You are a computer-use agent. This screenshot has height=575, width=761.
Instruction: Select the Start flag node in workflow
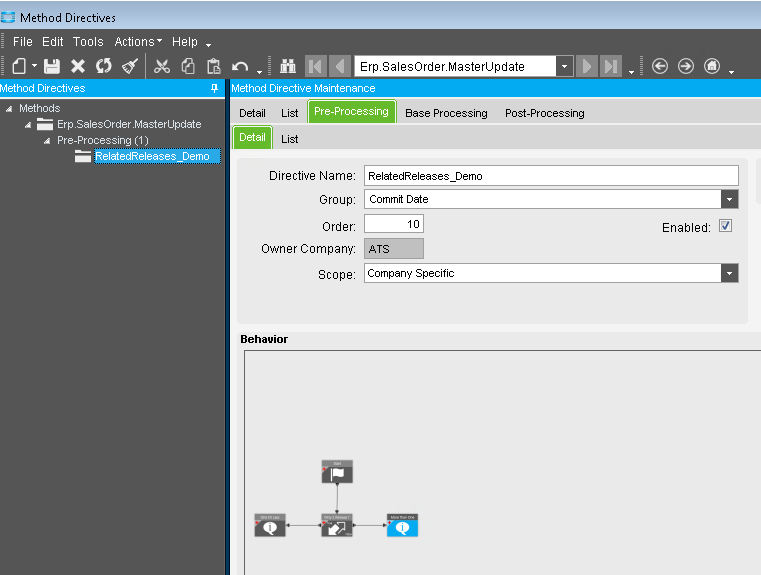(x=337, y=472)
